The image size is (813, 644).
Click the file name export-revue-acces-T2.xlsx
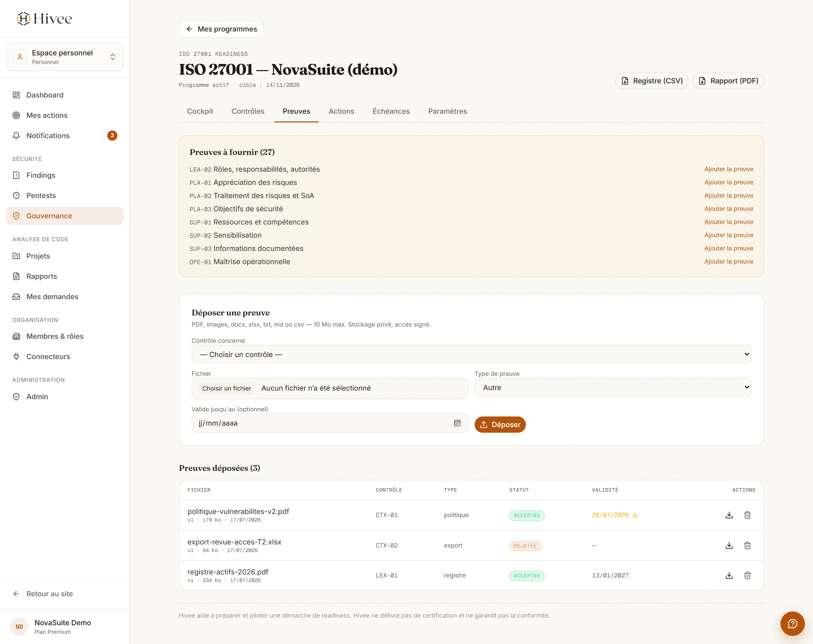[x=234, y=542]
